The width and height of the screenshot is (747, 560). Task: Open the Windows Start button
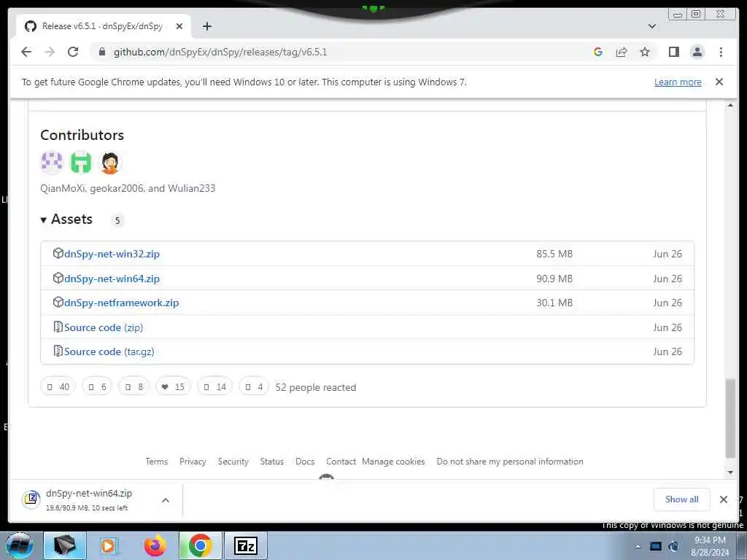20,545
